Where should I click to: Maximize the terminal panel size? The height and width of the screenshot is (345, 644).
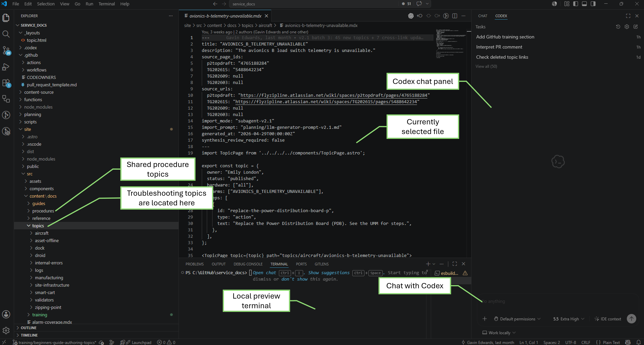(455, 264)
